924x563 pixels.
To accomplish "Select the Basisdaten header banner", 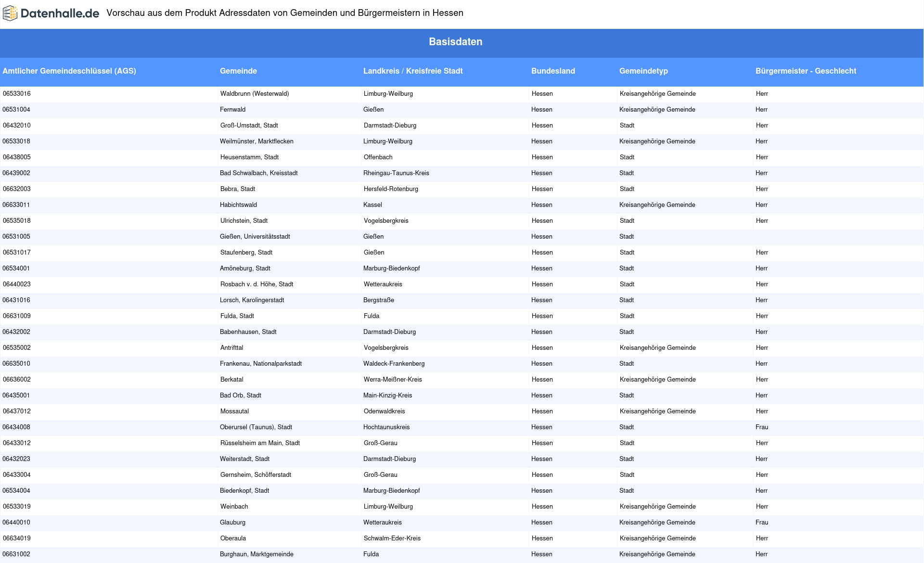I will (x=462, y=43).
